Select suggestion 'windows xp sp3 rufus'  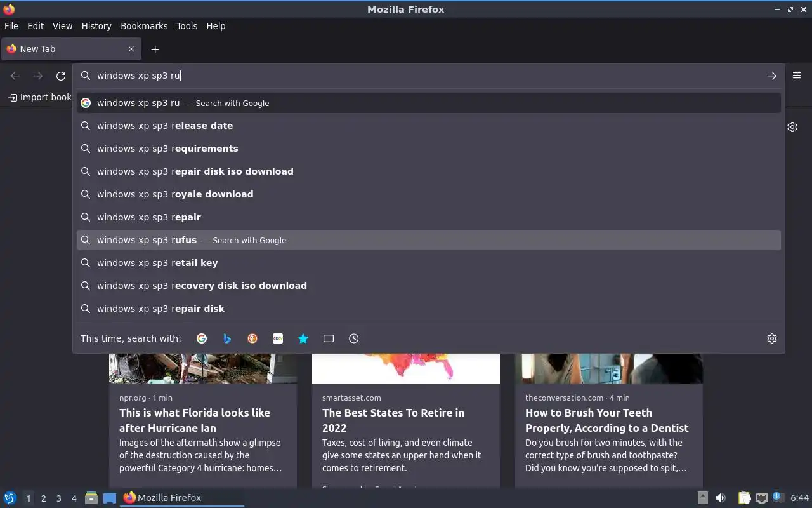tap(429, 240)
